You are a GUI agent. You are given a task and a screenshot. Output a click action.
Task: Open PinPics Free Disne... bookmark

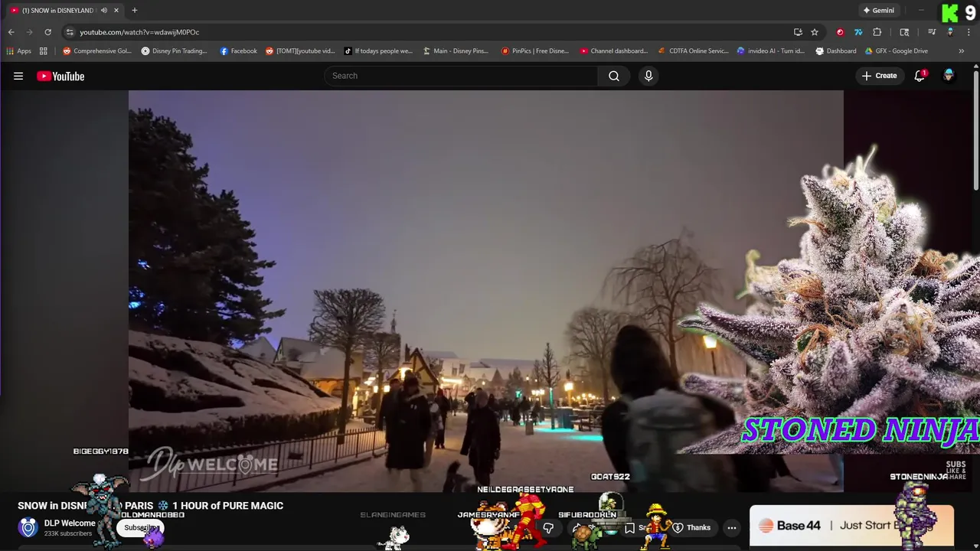point(535,51)
